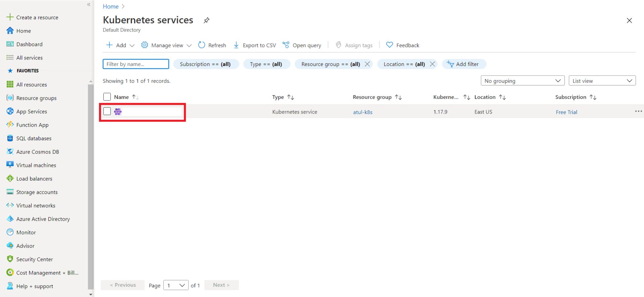
Task: Open the atul-k8s resource group link
Action: 363,112
